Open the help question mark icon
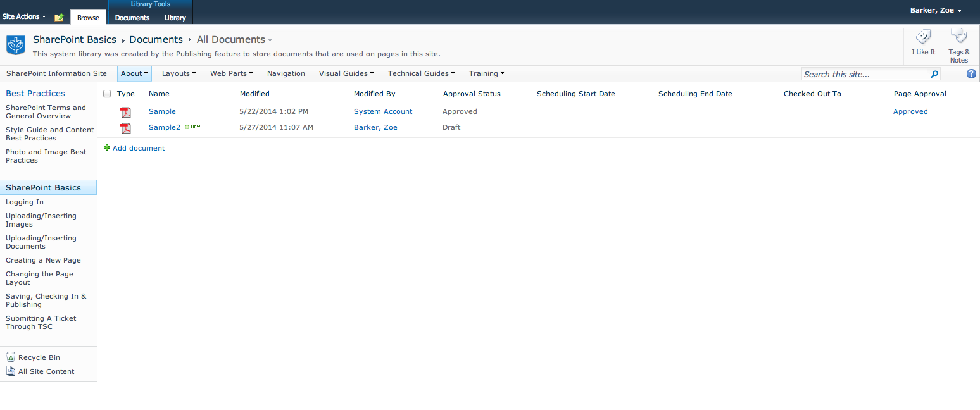The image size is (980, 410). pyautogui.click(x=971, y=73)
